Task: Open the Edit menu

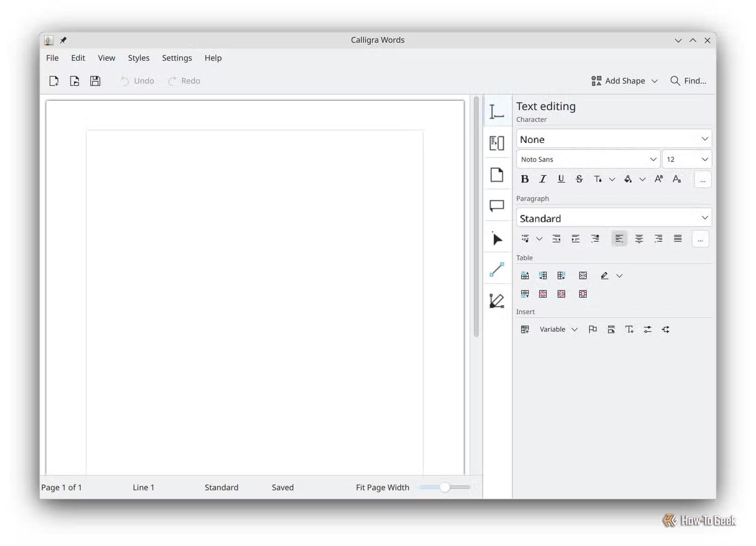Action: 78,58
